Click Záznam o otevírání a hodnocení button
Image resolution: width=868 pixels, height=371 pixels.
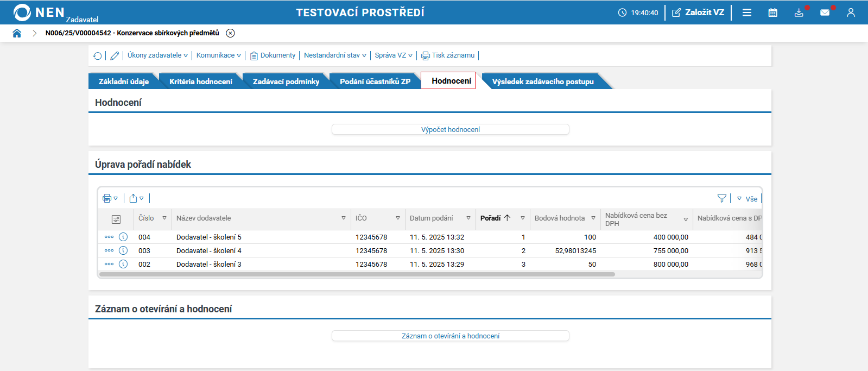coord(450,336)
